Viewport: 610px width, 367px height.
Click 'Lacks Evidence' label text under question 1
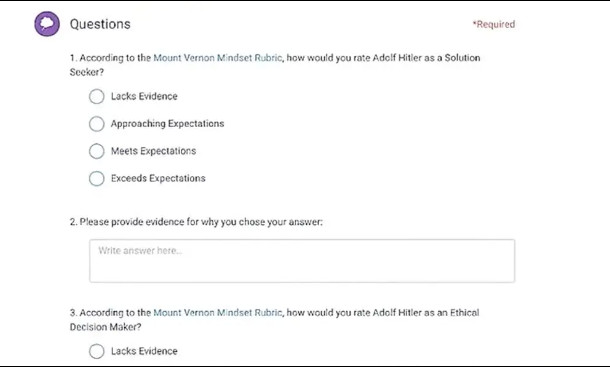pos(144,96)
